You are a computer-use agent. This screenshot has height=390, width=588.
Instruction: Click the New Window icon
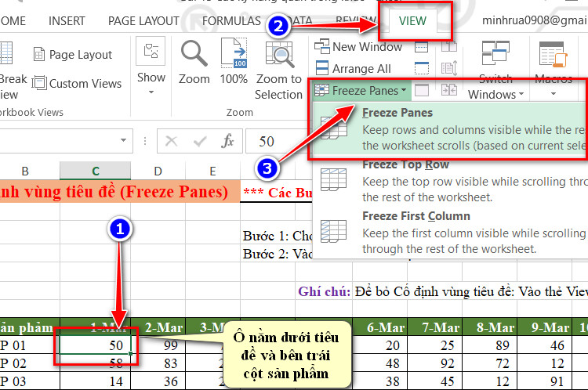click(321, 46)
